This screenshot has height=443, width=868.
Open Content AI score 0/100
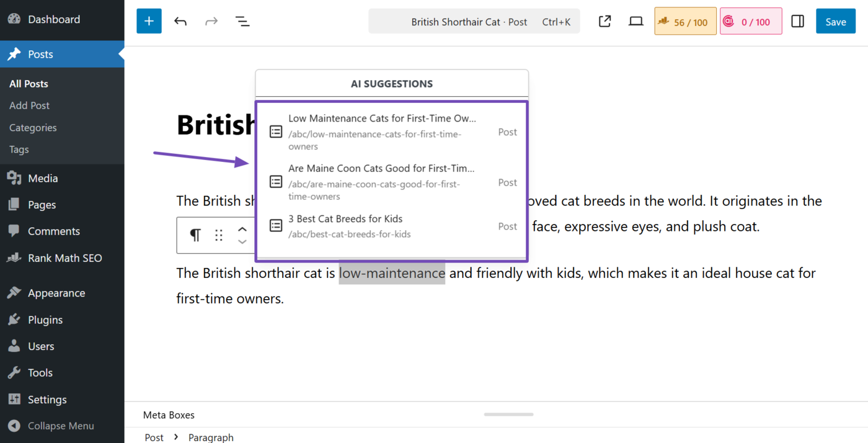(x=750, y=22)
